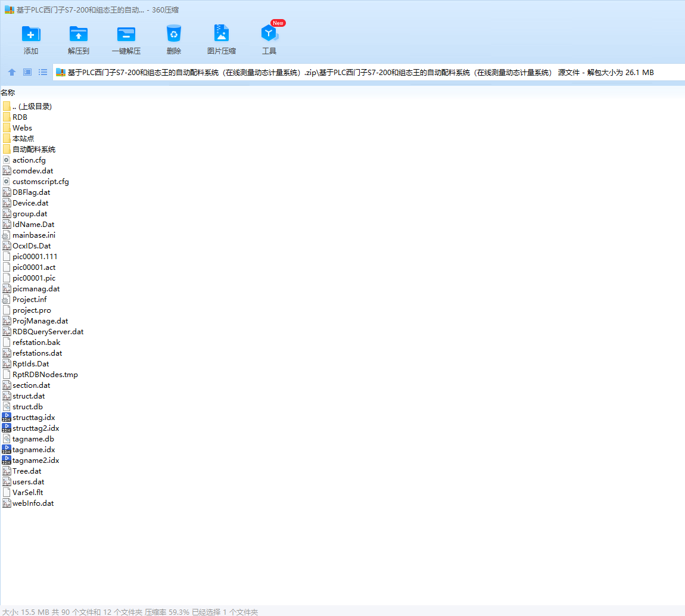Select the RDBQueryServer.dat file

(x=43, y=332)
